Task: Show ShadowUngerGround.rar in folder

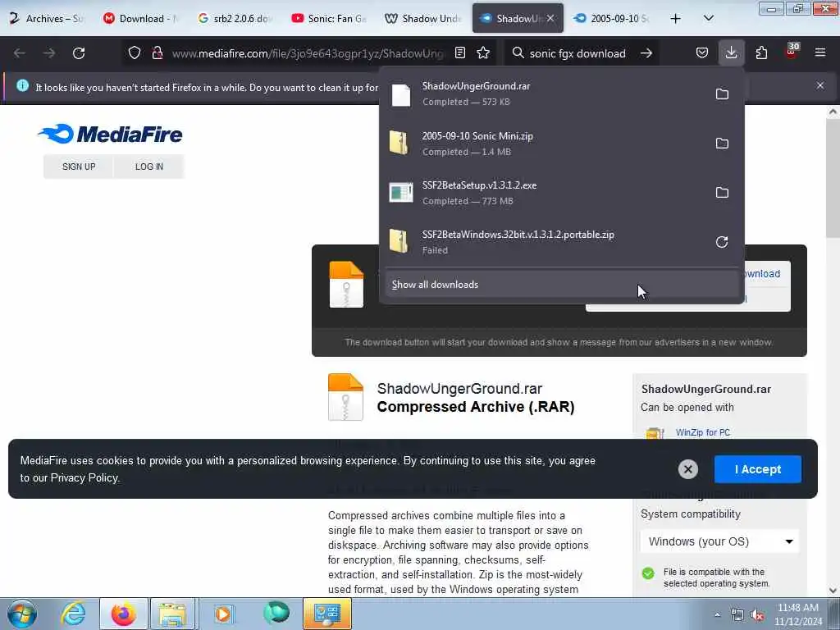Action: click(x=722, y=94)
